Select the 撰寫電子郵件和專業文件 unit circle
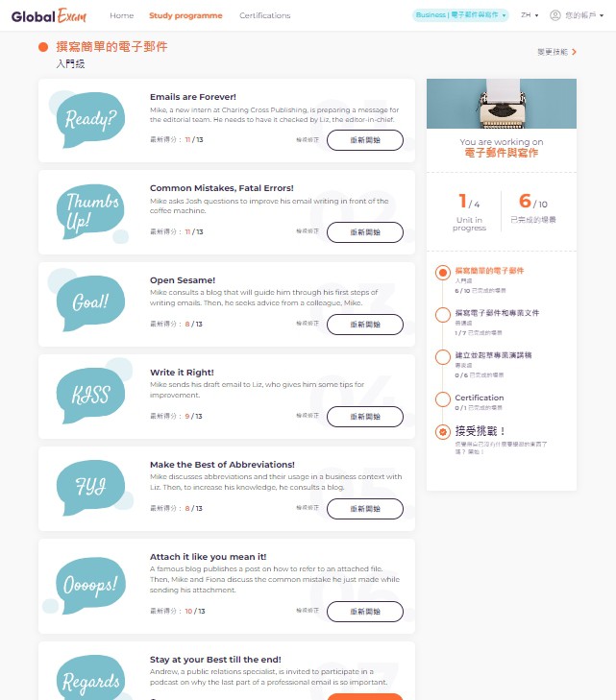The height and width of the screenshot is (700, 616). click(443, 315)
